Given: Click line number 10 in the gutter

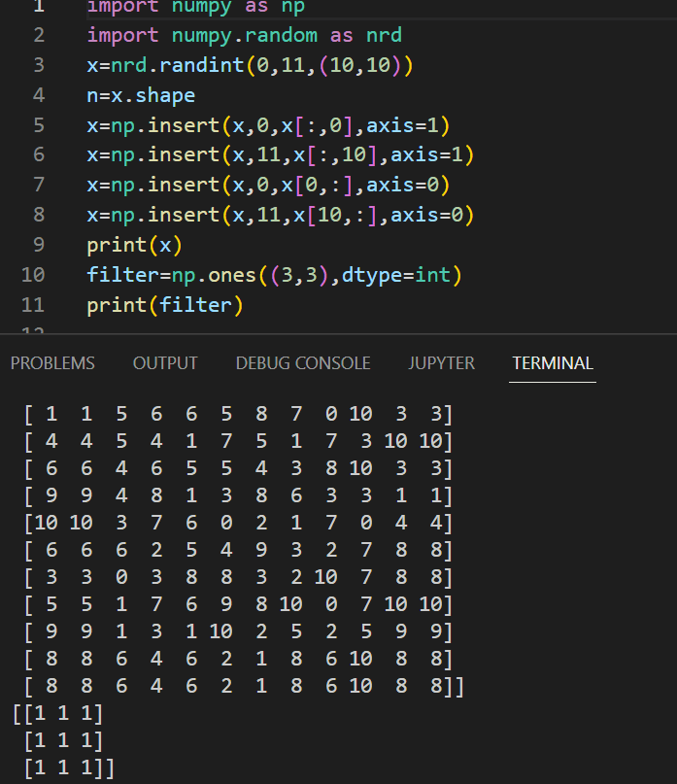Looking at the screenshot, I should pos(32,274).
